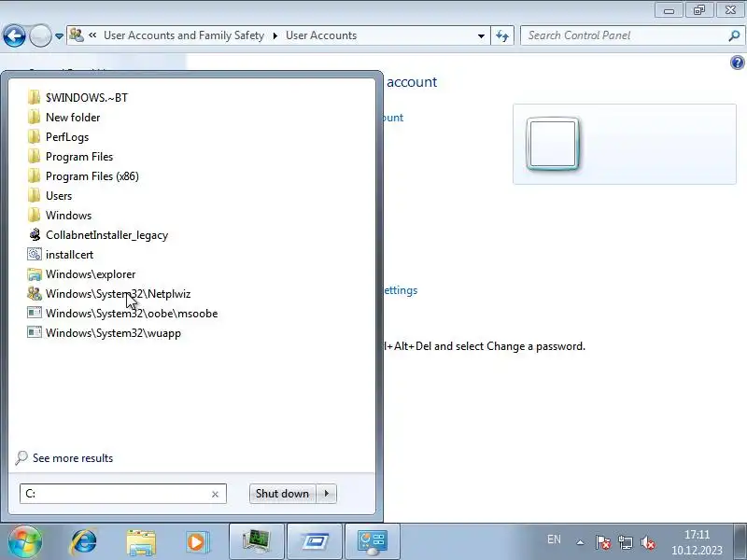Click the User Accounts breadcrumb

(321, 35)
